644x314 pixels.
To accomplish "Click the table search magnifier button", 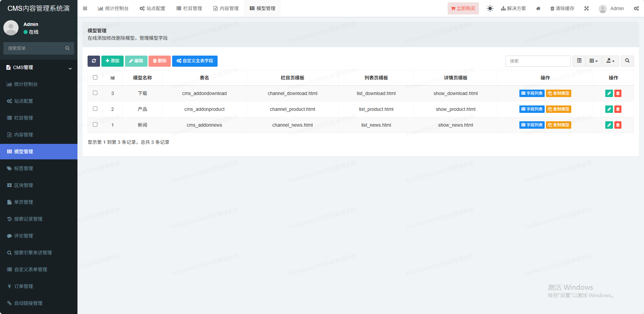I will click(627, 61).
